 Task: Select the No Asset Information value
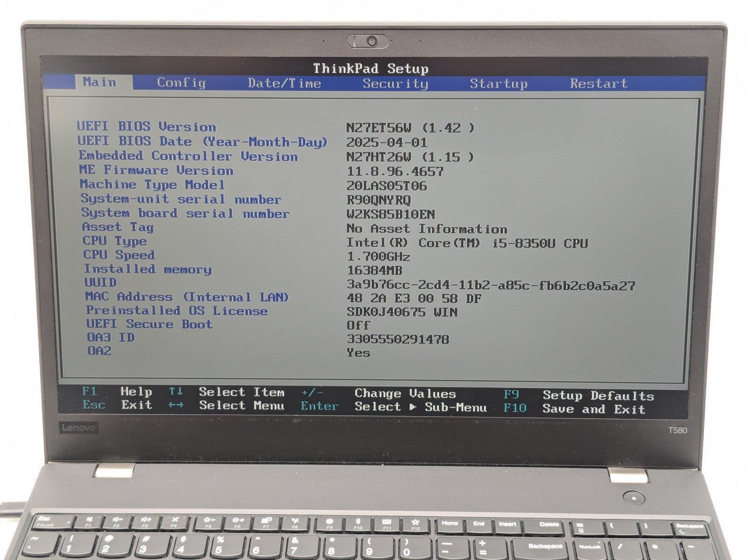427,229
